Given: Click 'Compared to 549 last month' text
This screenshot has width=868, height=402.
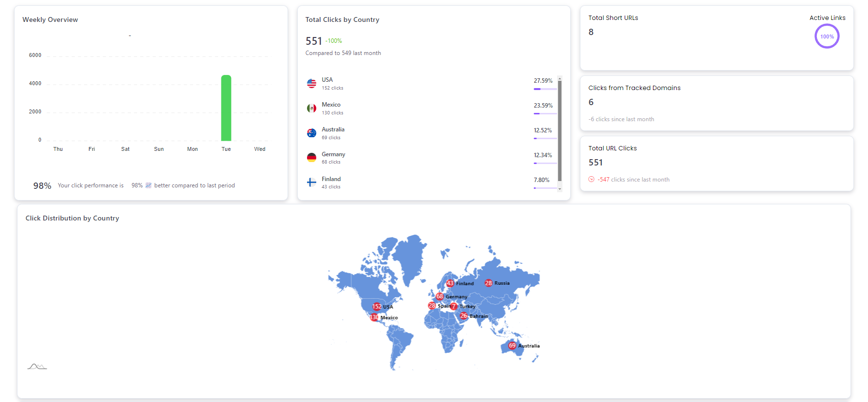Looking at the screenshot, I should click(x=343, y=53).
